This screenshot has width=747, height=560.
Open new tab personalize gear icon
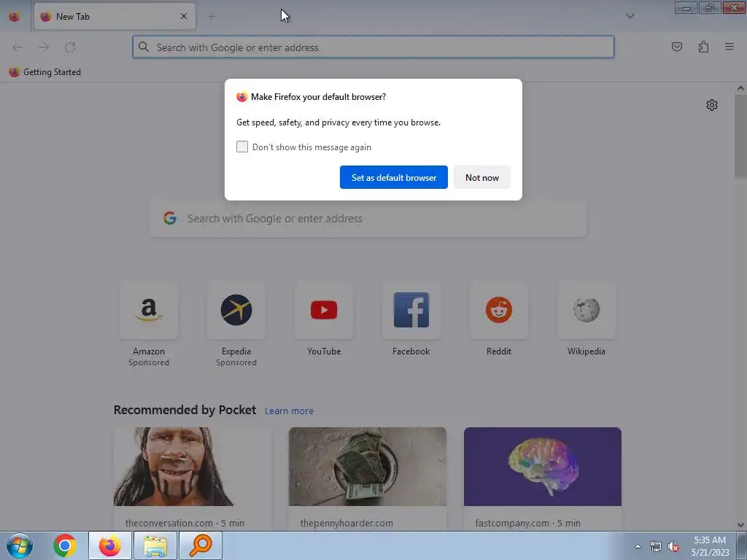pos(712,105)
